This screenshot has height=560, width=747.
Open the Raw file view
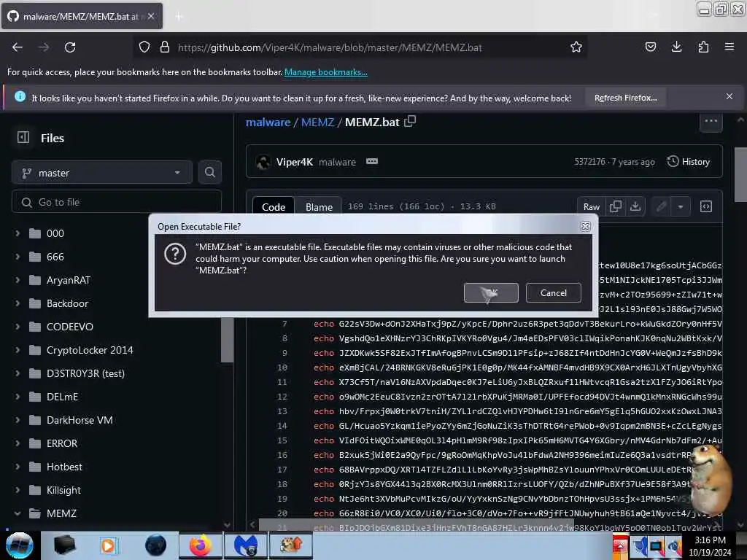[x=591, y=206]
